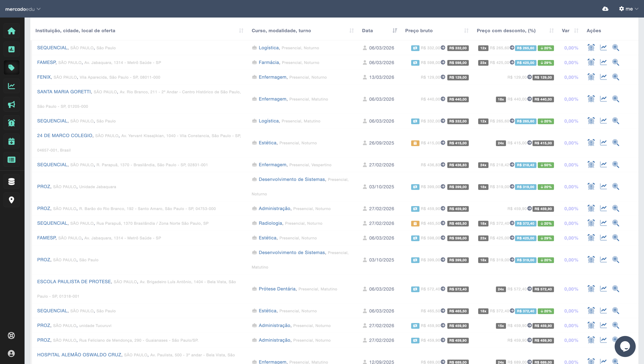Expand the mercadoedu dropdown menu
The height and width of the screenshot is (364, 644).
(23, 9)
